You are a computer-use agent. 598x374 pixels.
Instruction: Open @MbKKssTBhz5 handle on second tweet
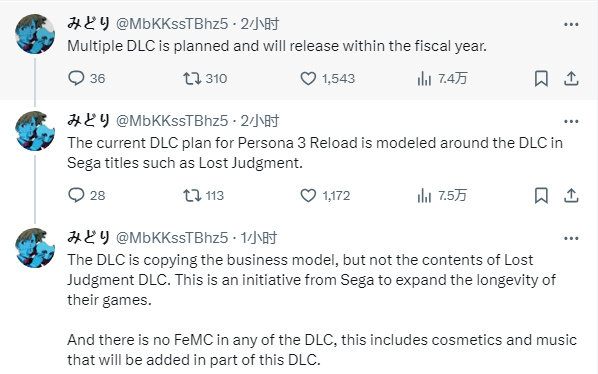click(172, 121)
